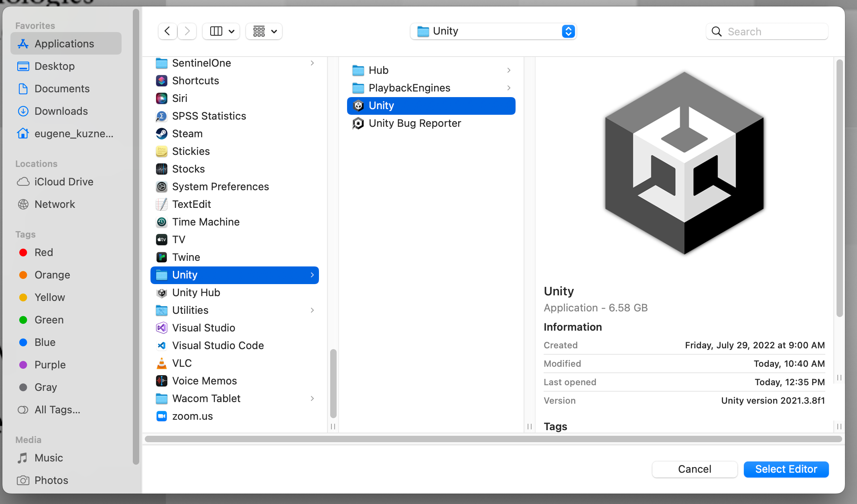Click the Unity application icon in second column

pyautogui.click(x=358, y=106)
